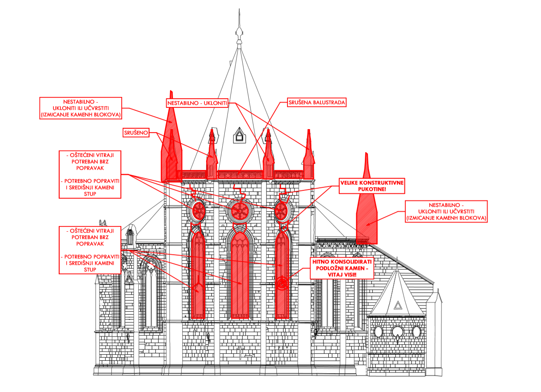Image resolution: width=541 pixels, height=392 pixels.
Task: Click the top-left 'NESTABILNO - UKLONITI ILI UČVRSTITI' label
Action: pyautogui.click(x=80, y=108)
